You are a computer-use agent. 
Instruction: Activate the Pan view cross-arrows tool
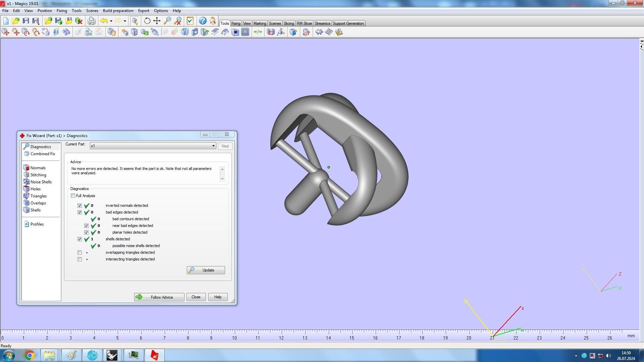pyautogui.click(x=157, y=21)
